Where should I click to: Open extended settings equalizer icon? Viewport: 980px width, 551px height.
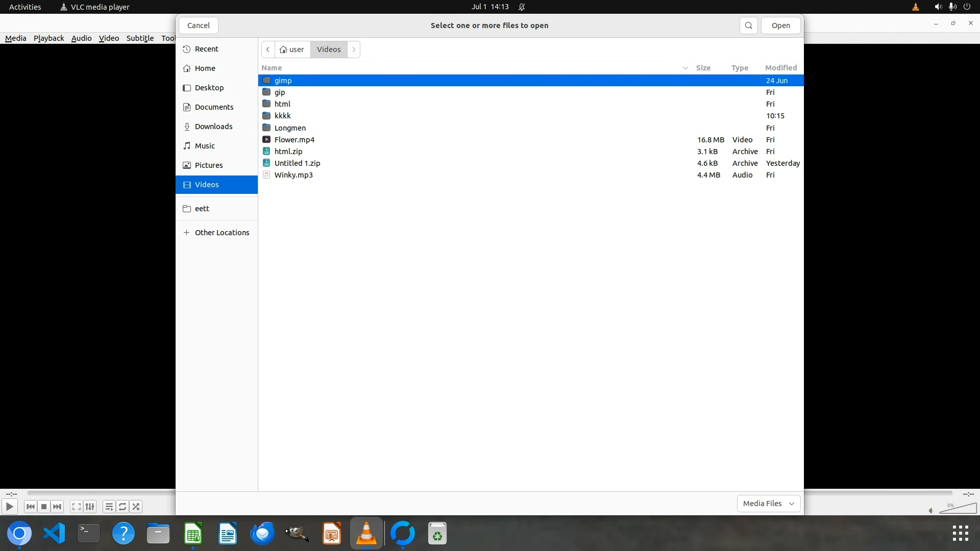(90, 507)
